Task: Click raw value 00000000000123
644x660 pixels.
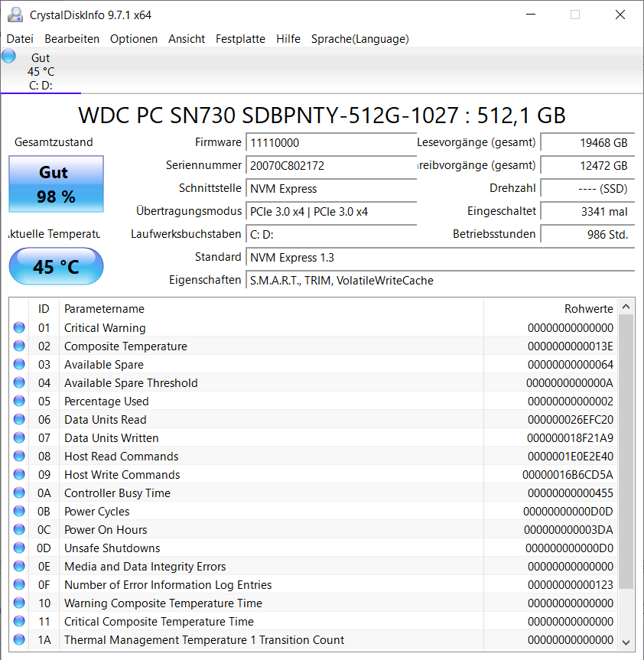Action: click(571, 585)
